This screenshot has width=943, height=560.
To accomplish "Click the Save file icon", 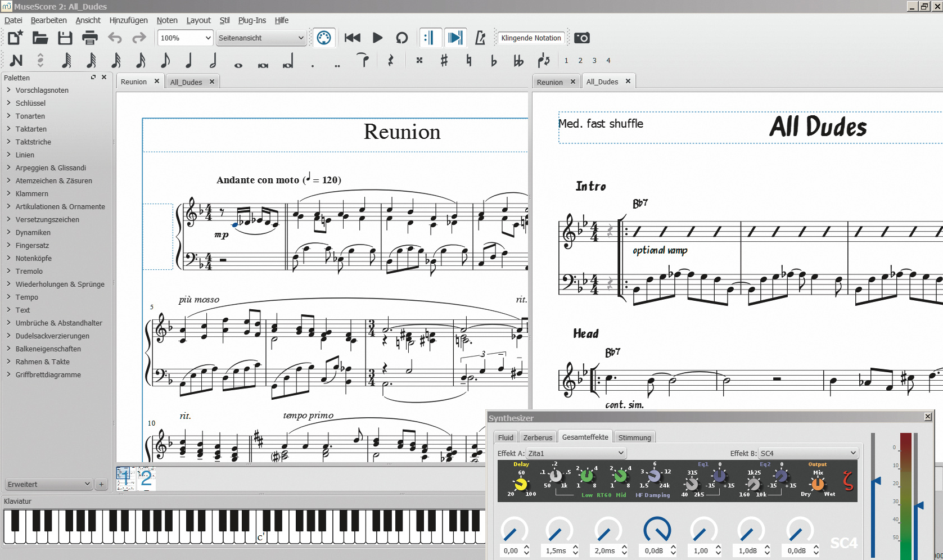I will pos(65,38).
